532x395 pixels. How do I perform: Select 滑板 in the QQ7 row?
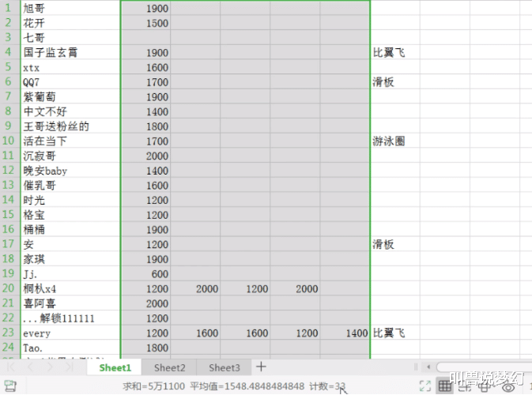(x=395, y=81)
